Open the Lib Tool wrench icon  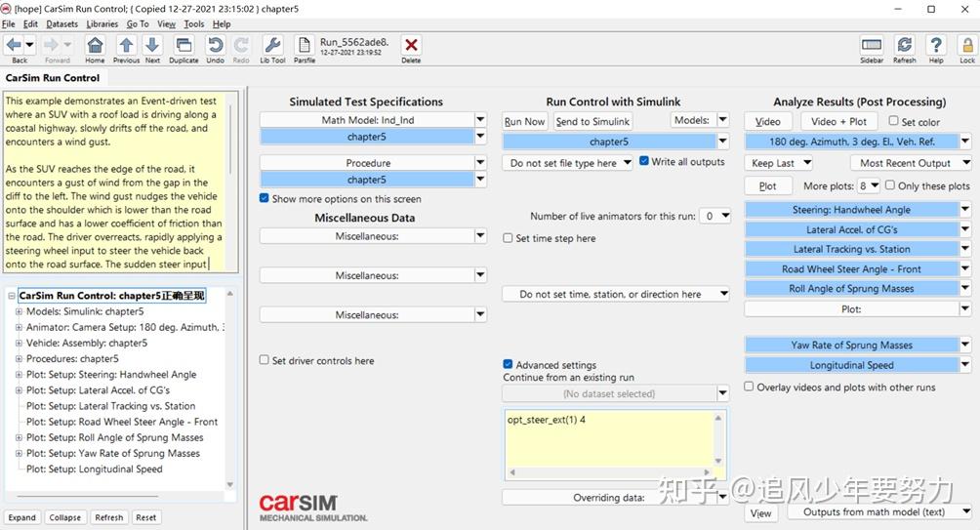(x=272, y=45)
